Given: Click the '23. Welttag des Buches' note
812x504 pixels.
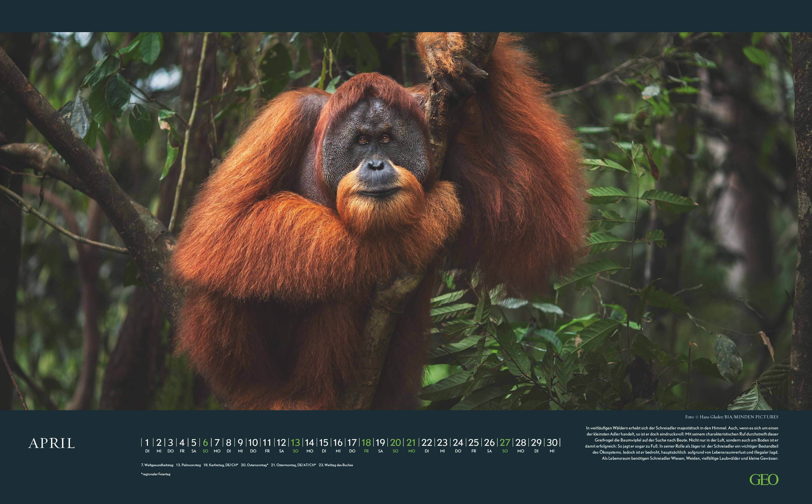Looking at the screenshot, I should [x=336, y=465].
